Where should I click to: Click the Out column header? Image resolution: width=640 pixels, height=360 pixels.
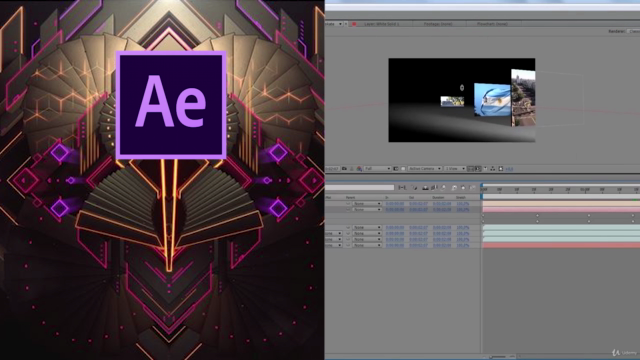411,198
